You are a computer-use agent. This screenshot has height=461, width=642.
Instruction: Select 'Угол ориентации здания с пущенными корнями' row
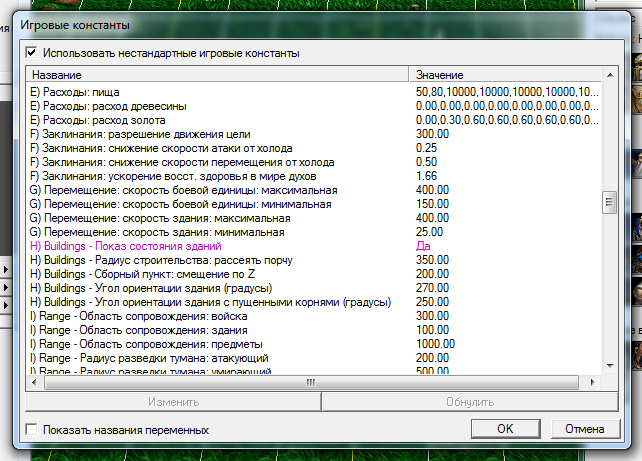[314, 302]
